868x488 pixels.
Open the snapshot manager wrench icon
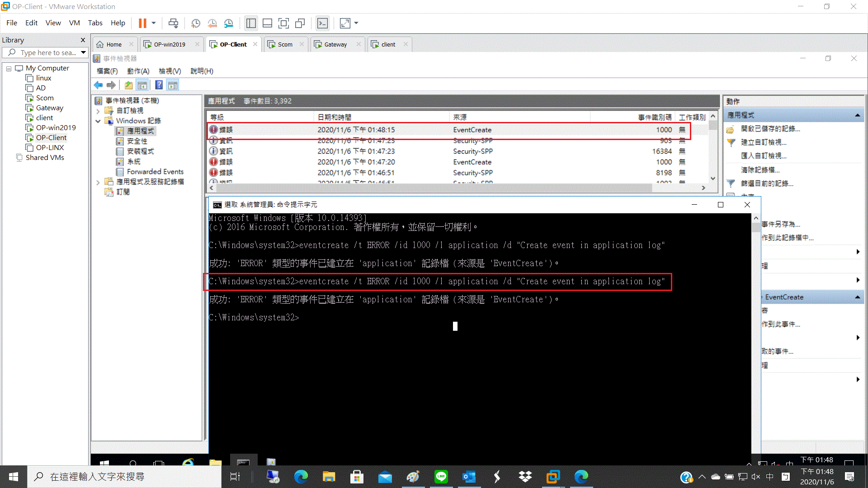(229, 23)
